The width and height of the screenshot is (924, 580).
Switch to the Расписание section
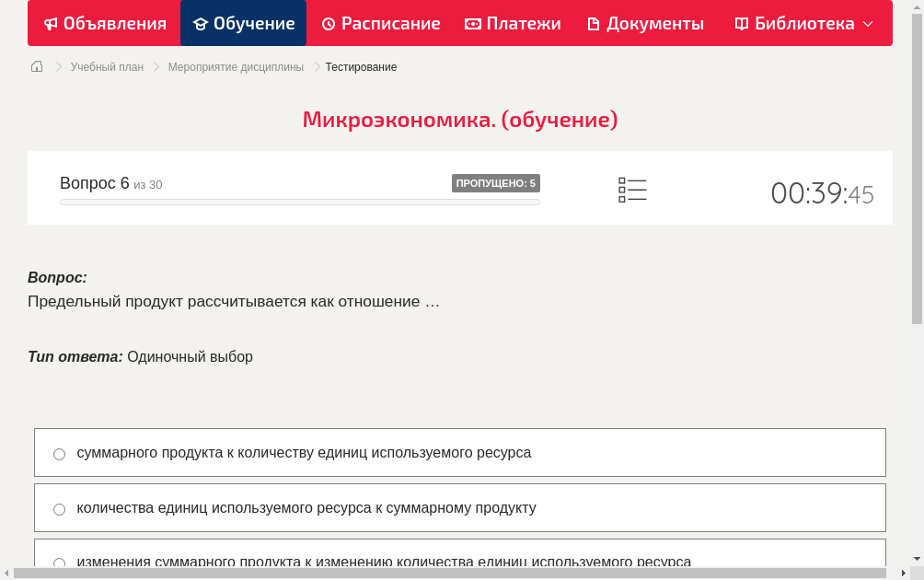point(380,23)
